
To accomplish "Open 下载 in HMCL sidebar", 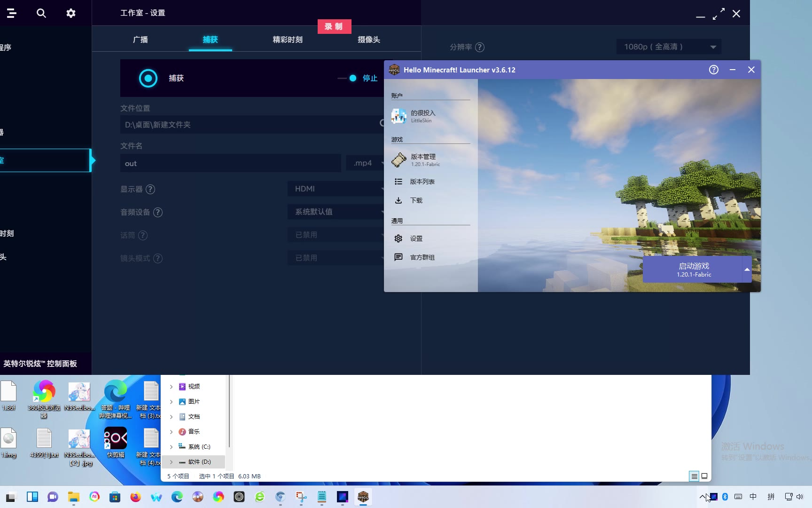I will [x=430, y=200].
